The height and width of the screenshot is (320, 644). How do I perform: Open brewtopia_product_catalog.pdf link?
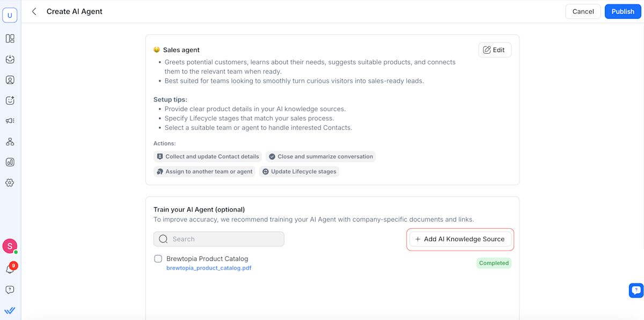(208, 267)
